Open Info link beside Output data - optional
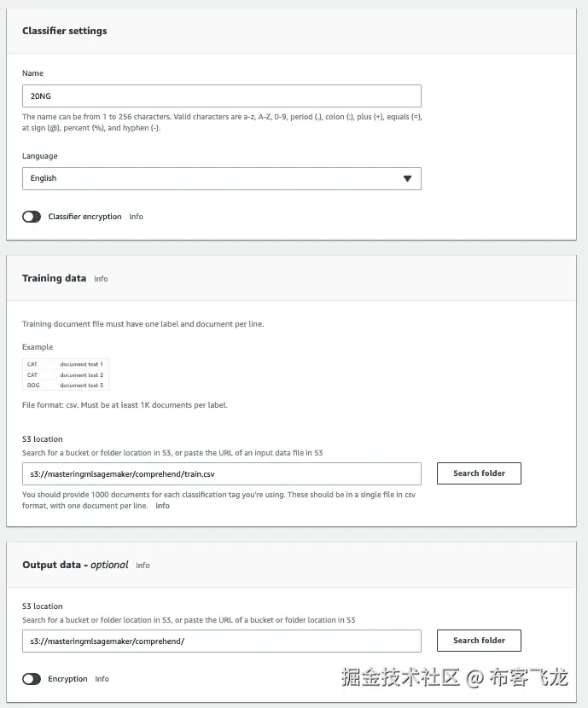Screen dimensions: 588x708 [x=143, y=566]
